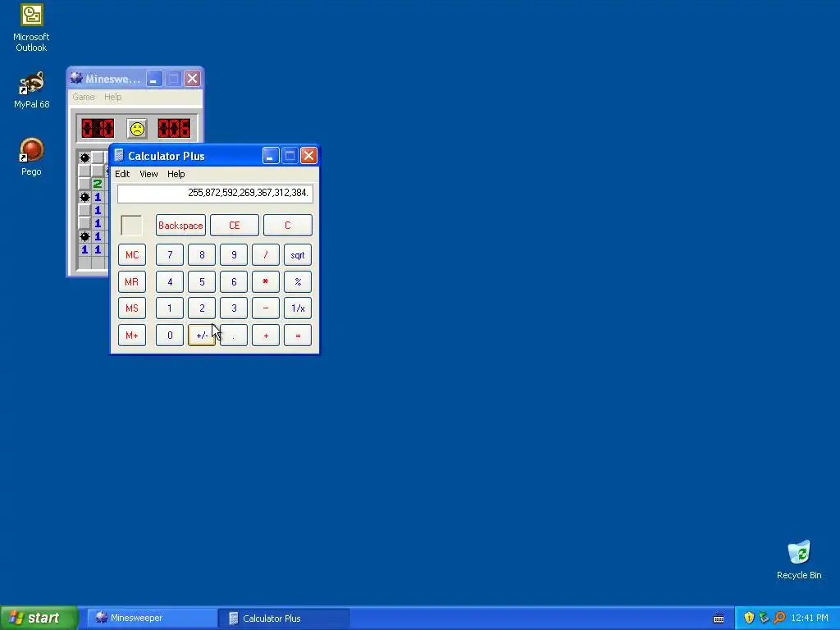The width and height of the screenshot is (840, 630).
Task: Click the Backspace button
Action: click(x=180, y=225)
